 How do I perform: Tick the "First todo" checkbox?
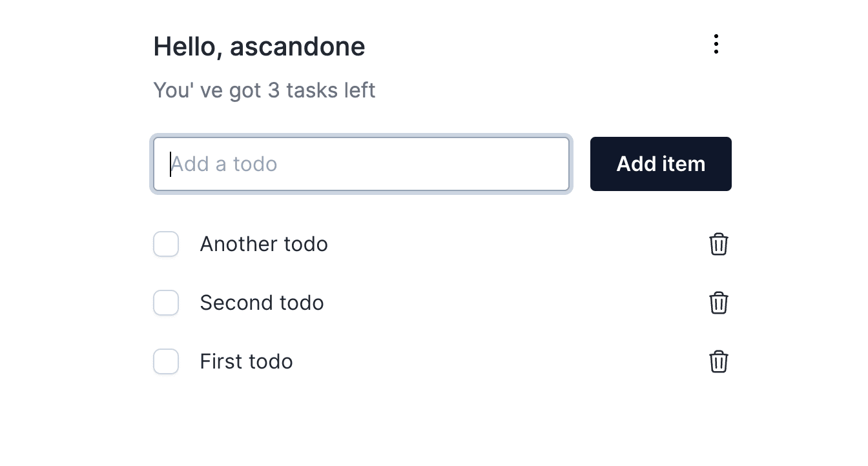pos(166,361)
